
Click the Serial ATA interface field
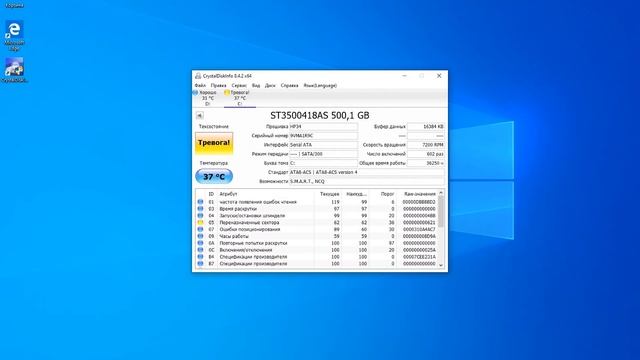(323, 145)
